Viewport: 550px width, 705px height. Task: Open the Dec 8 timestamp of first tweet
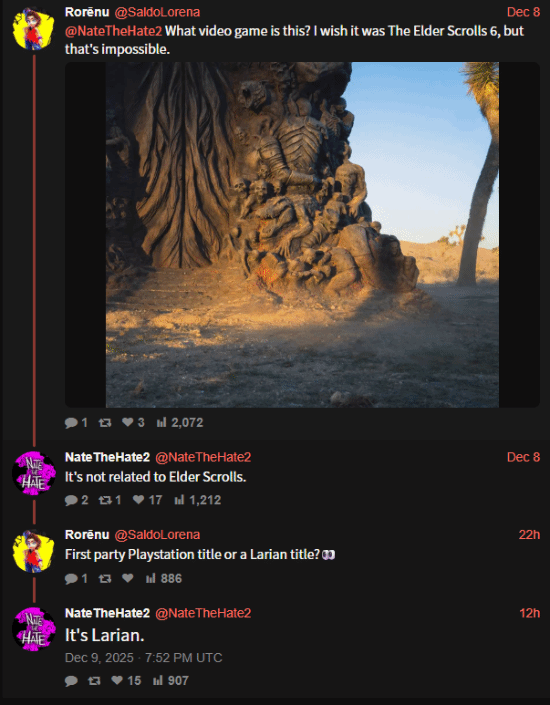(x=523, y=12)
